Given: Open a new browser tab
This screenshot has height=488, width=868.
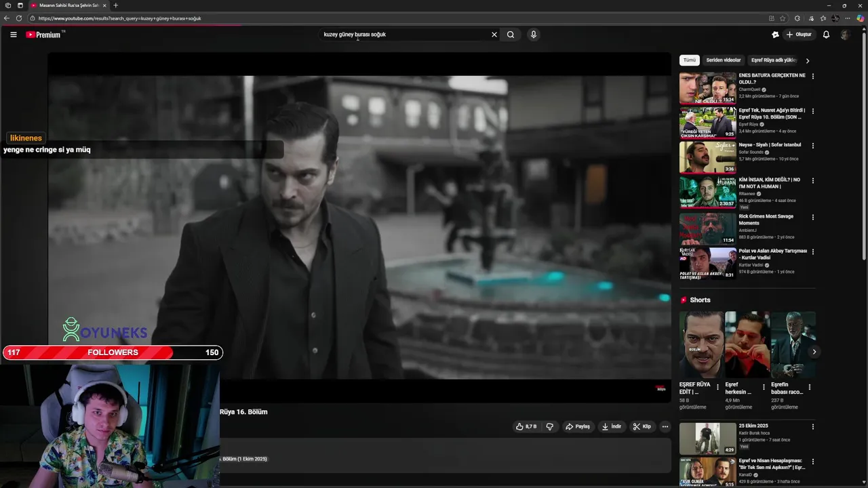Looking at the screenshot, I should 115,5.
